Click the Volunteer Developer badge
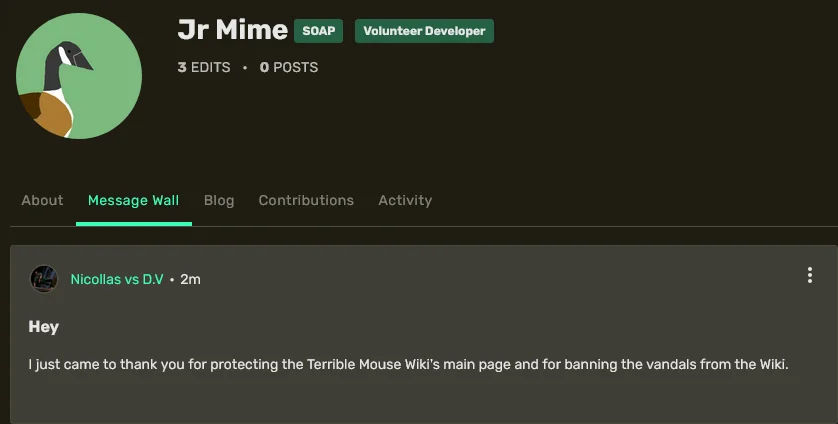This screenshot has height=424, width=838. [424, 31]
